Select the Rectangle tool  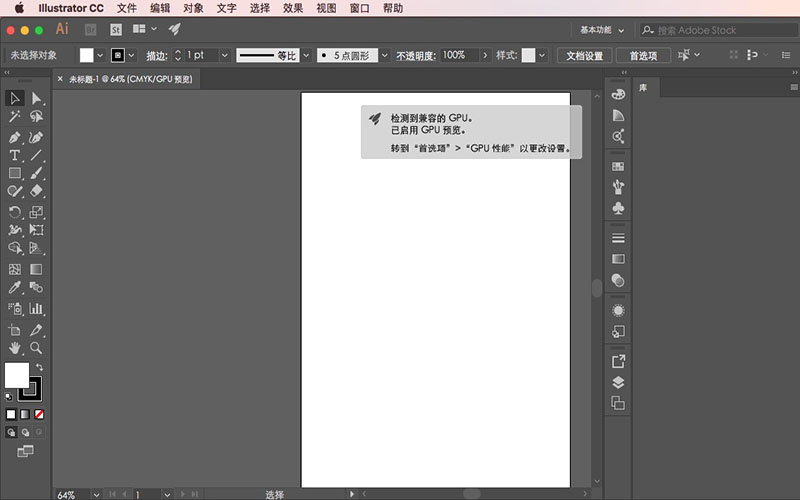[x=15, y=173]
